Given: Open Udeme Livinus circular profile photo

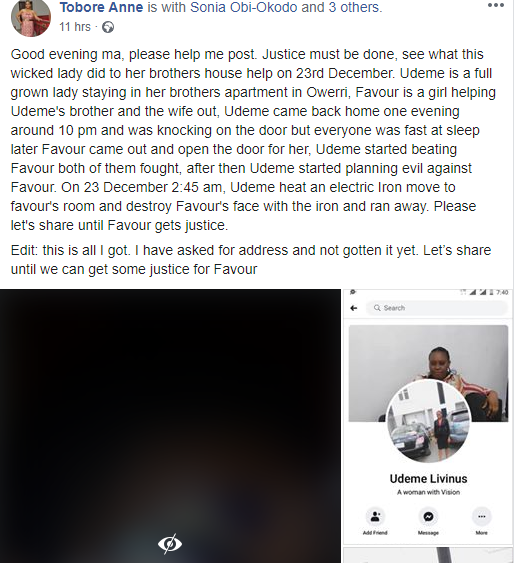Looking at the screenshot, I should 428,421.
